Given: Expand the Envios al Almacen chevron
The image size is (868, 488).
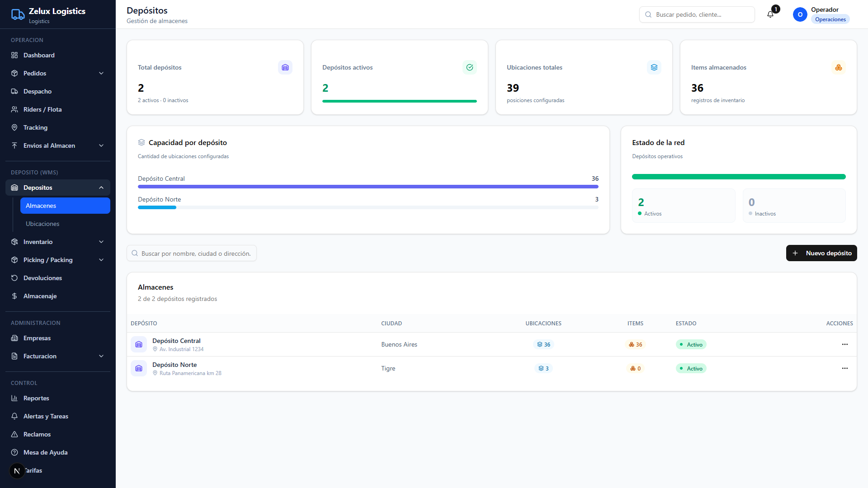Looking at the screenshot, I should click(x=101, y=145).
